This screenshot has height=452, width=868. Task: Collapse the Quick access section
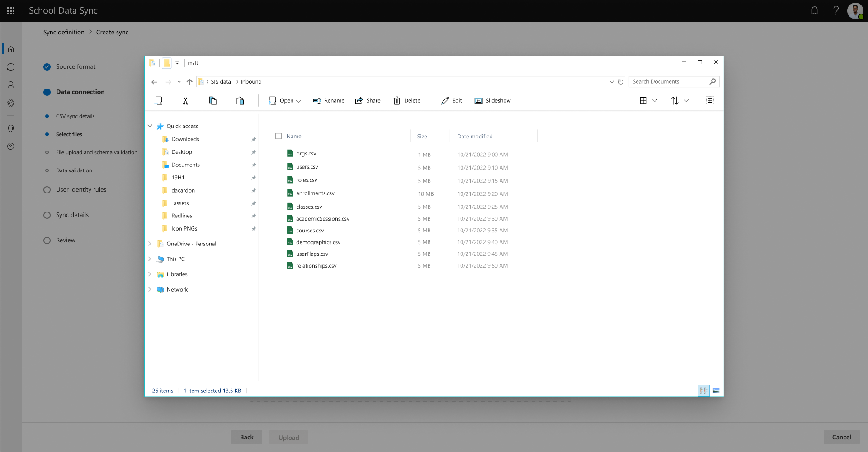[150, 126]
